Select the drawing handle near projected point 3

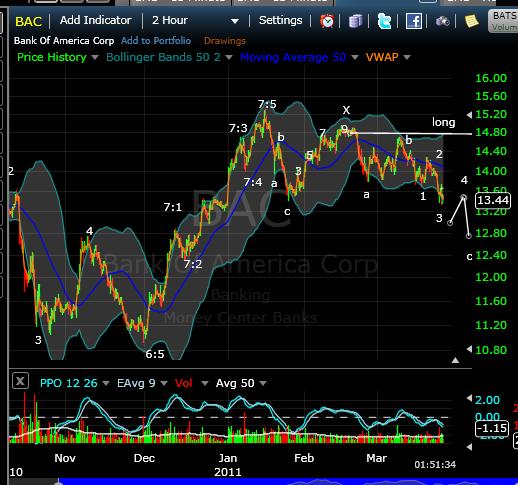coord(450,223)
